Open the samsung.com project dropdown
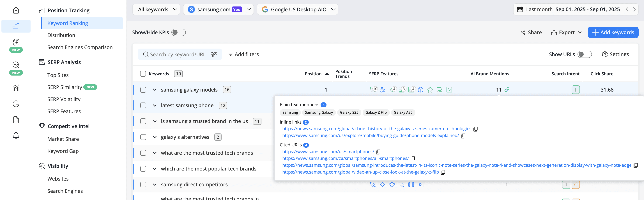 click(x=218, y=10)
